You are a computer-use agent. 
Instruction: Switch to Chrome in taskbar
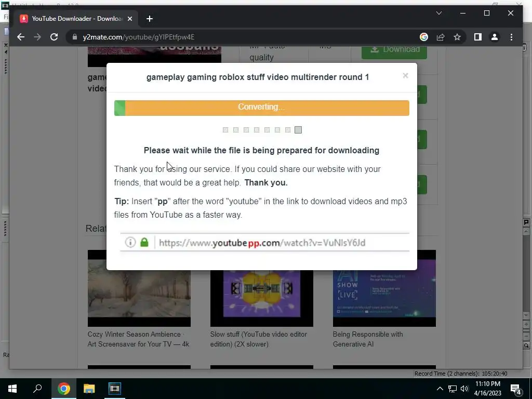pyautogui.click(x=64, y=389)
